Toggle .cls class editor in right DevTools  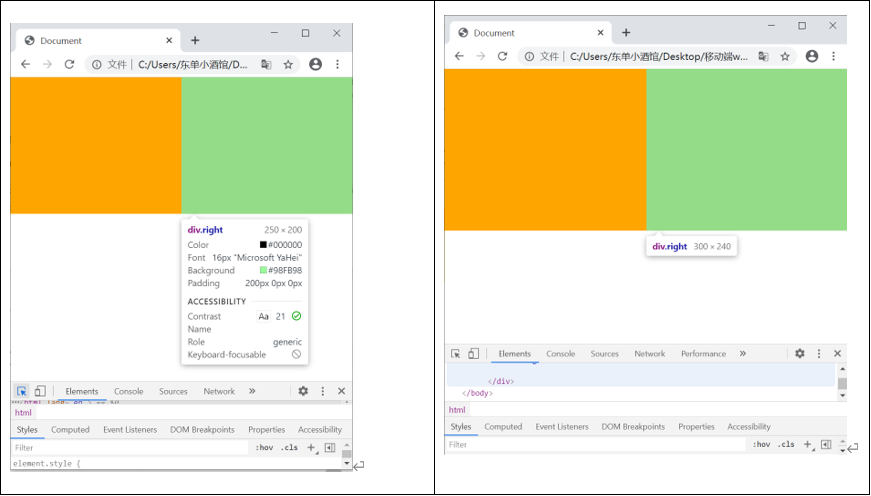[x=786, y=444]
